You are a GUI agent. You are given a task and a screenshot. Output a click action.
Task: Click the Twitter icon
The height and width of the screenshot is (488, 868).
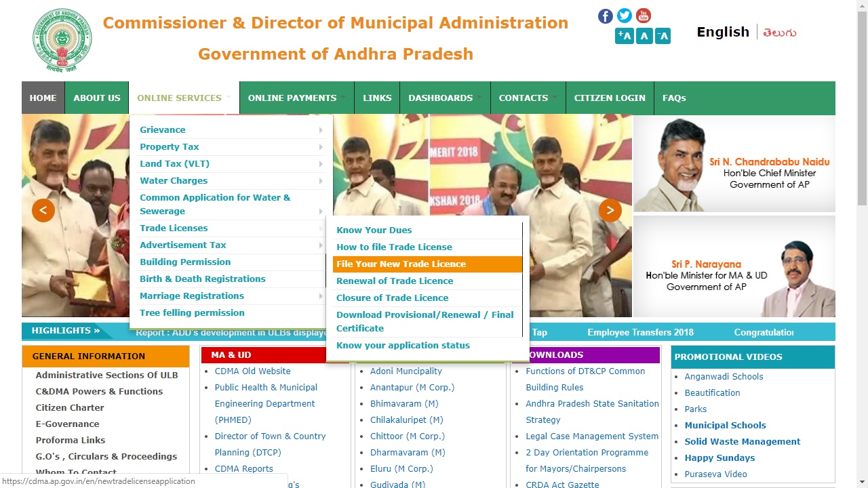click(x=624, y=16)
